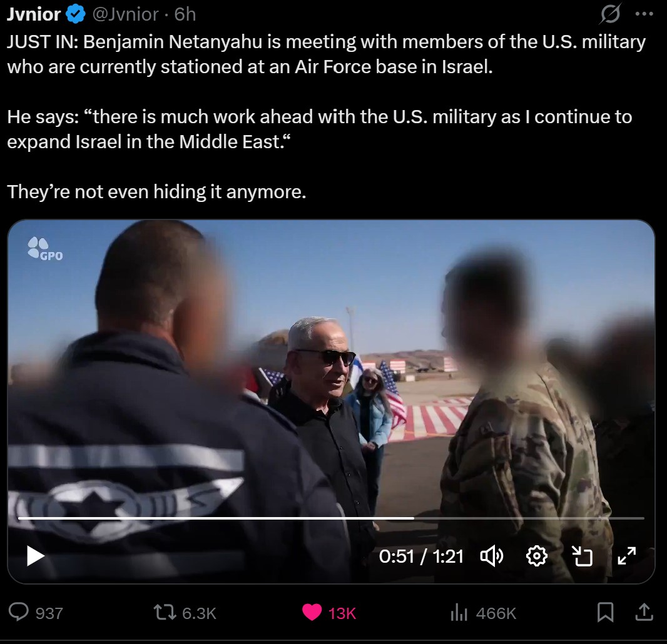Toggle picture-in-picture mode for the video
This screenshot has width=667, height=644.
581,556
